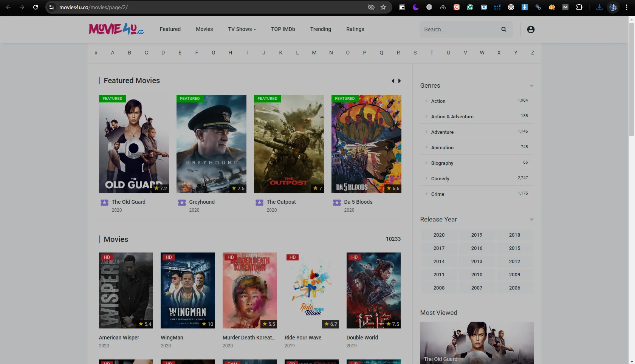Open The Old Guard featured poster

click(134, 144)
